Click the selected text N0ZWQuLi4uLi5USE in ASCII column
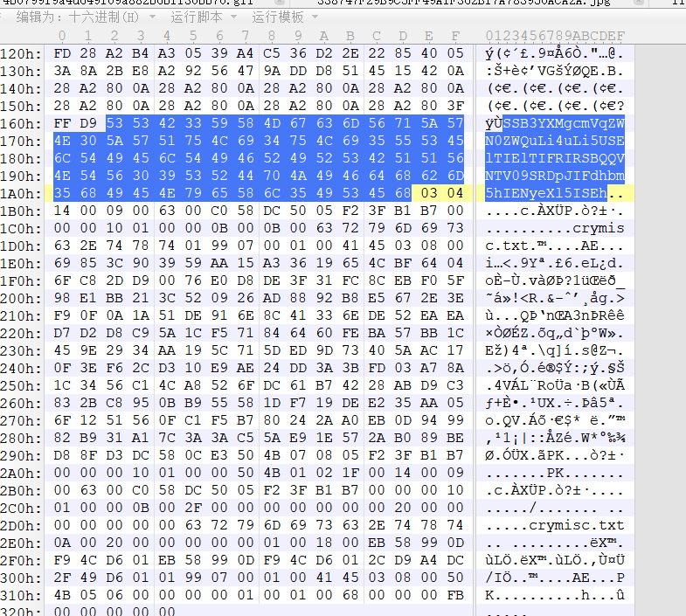The image size is (686, 616). [555, 141]
